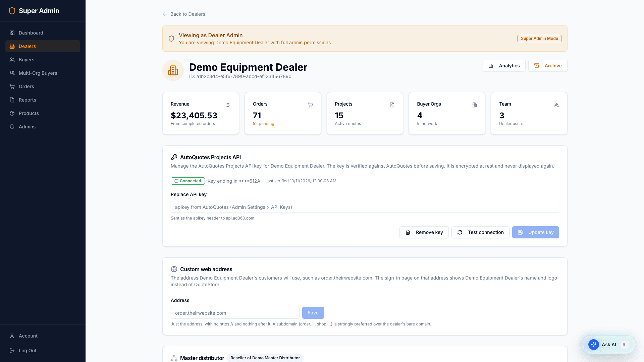The height and width of the screenshot is (362, 644).
Task: Click the Reports document icon in the sidebar
Action: [12, 100]
